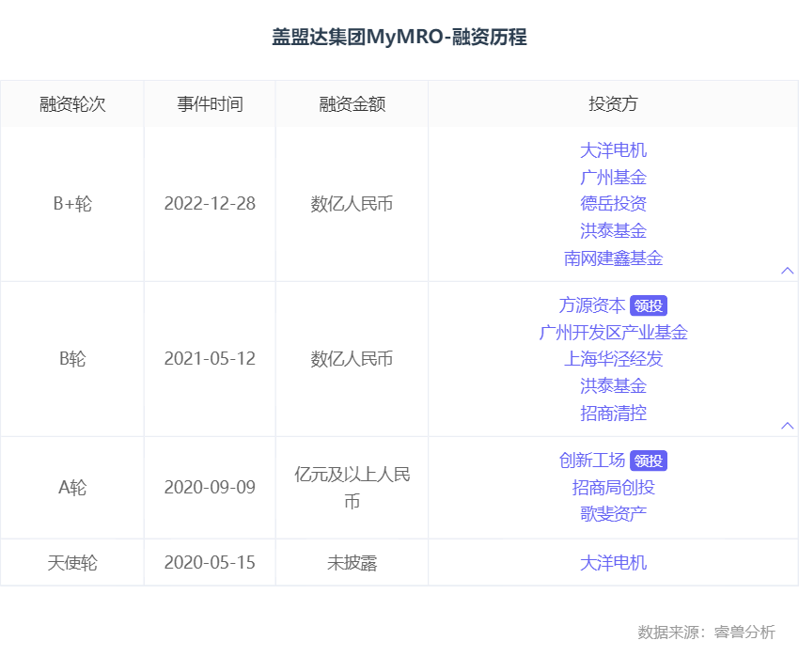799x672 pixels.
Task: Select the 融资轮次 column header
Action: click(x=72, y=104)
